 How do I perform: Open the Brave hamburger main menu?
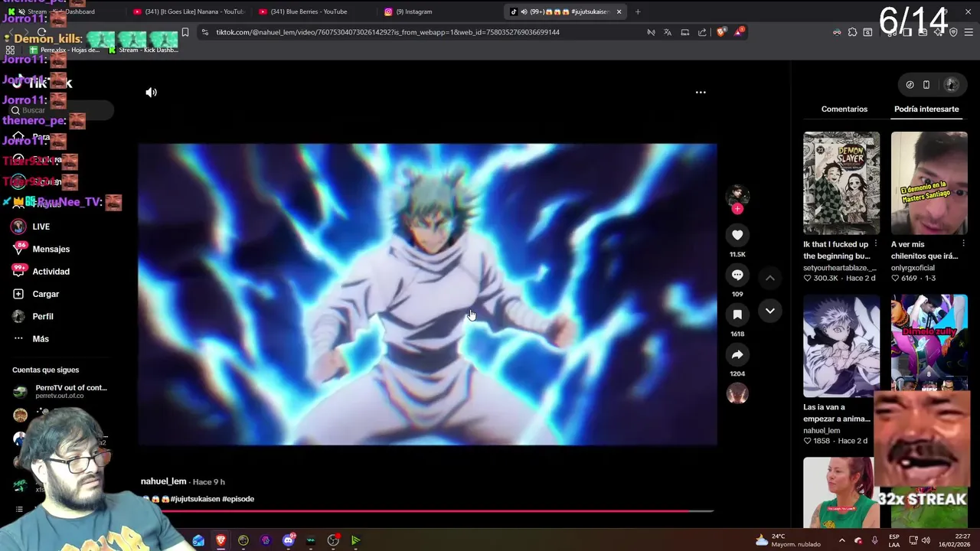click(x=969, y=32)
